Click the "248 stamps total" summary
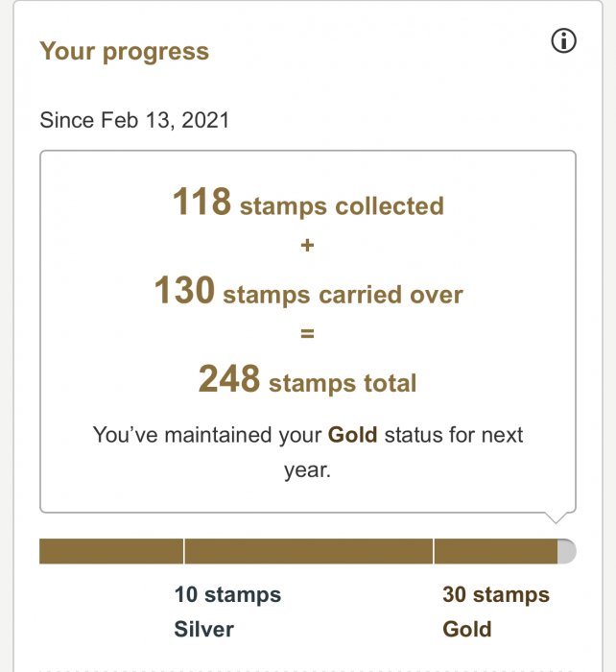The width and height of the screenshot is (616, 672). click(307, 381)
